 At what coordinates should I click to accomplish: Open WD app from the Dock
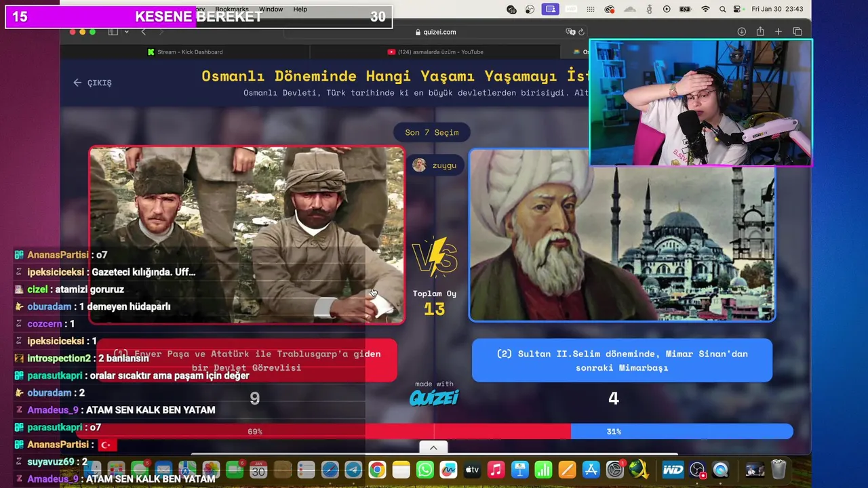(x=673, y=470)
